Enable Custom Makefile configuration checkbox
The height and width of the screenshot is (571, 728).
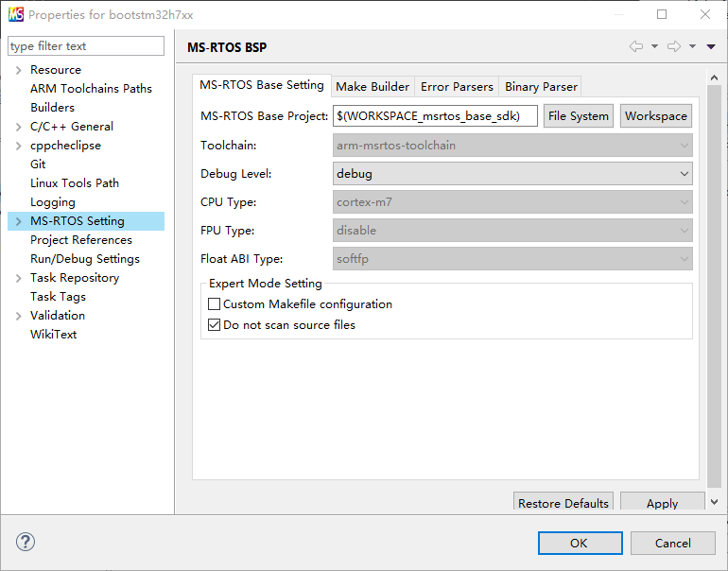point(214,304)
